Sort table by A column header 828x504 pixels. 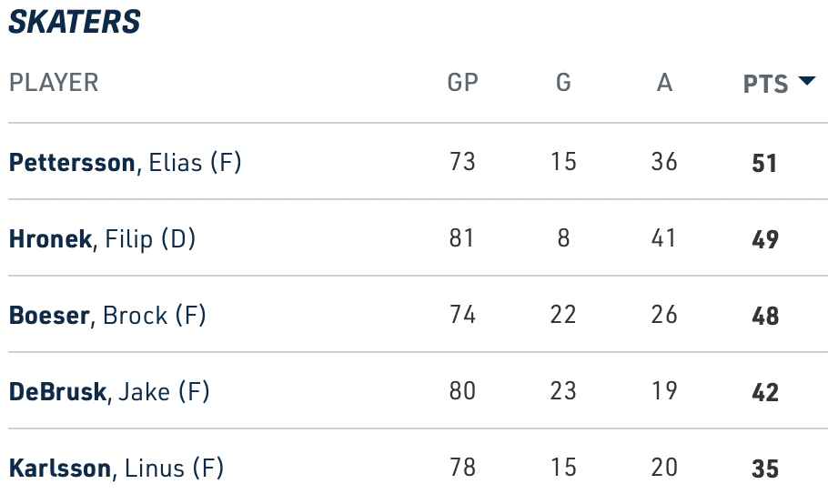[x=664, y=83]
